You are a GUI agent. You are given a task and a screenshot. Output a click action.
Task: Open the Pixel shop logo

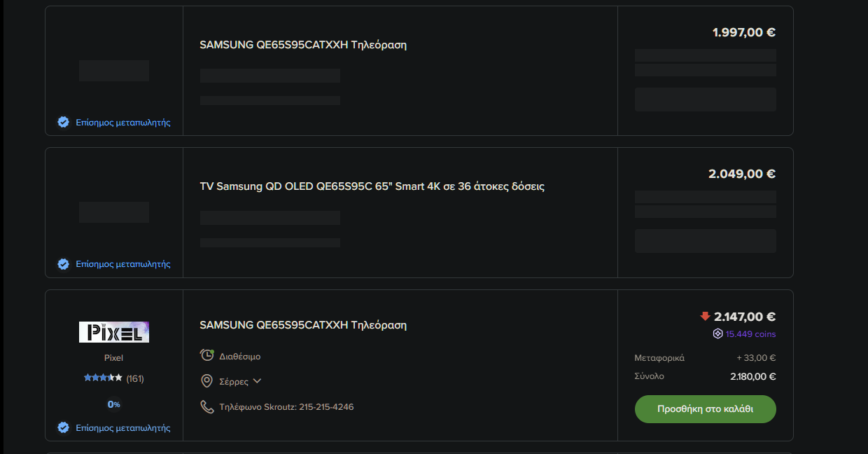coord(114,332)
